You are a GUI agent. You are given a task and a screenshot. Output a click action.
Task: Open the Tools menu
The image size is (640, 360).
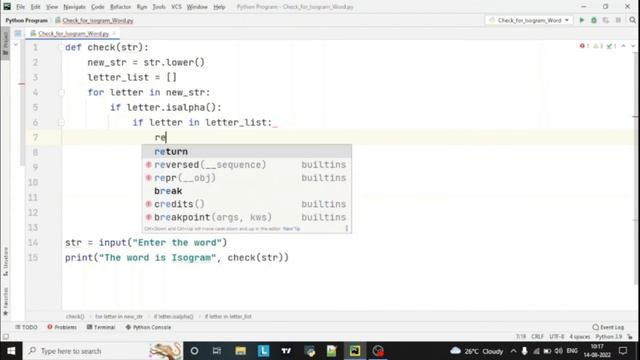(159, 7)
